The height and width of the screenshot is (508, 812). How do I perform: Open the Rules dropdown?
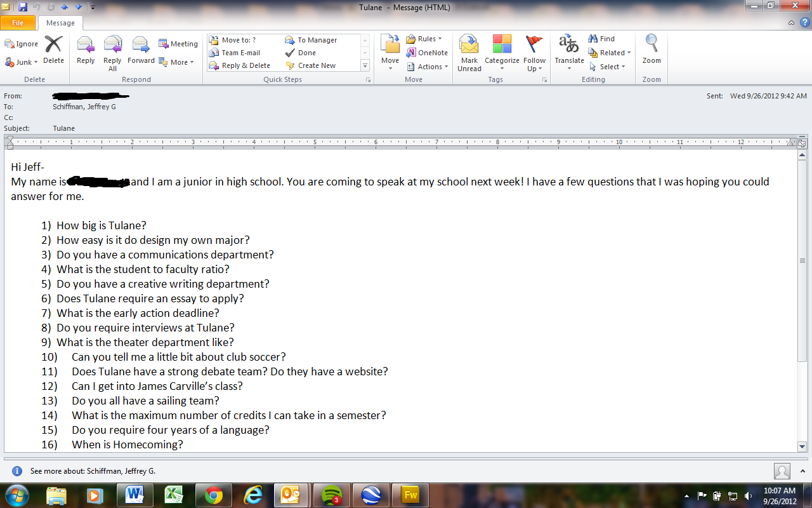pyautogui.click(x=424, y=39)
